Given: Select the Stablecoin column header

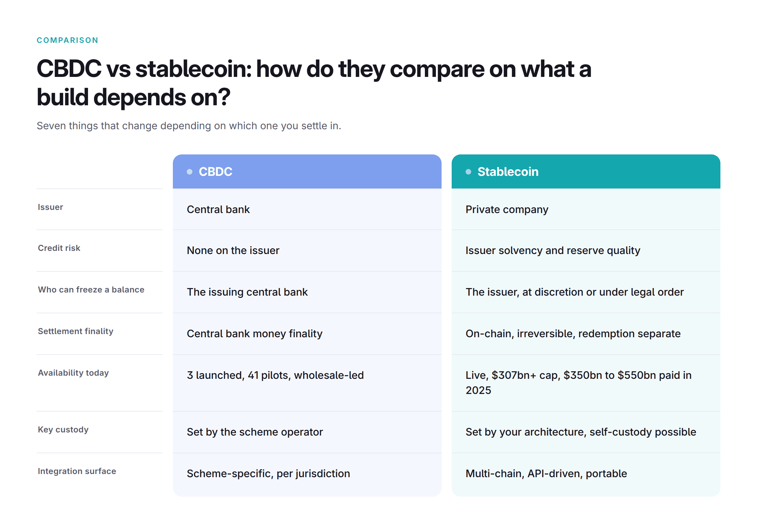Looking at the screenshot, I should [585, 171].
